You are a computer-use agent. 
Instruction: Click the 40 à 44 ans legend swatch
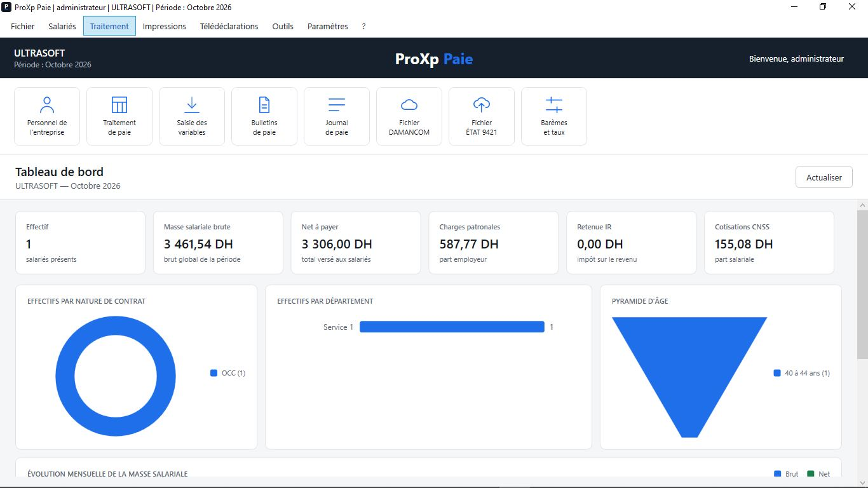pos(777,373)
